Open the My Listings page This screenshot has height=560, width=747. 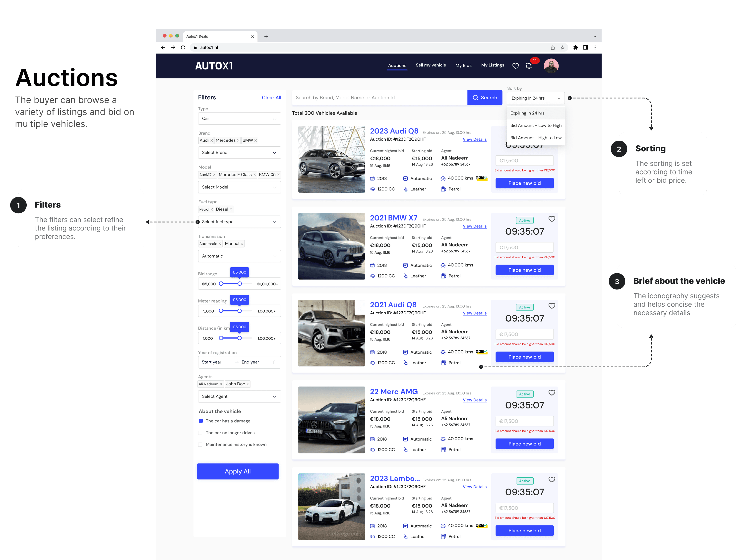[x=493, y=65]
